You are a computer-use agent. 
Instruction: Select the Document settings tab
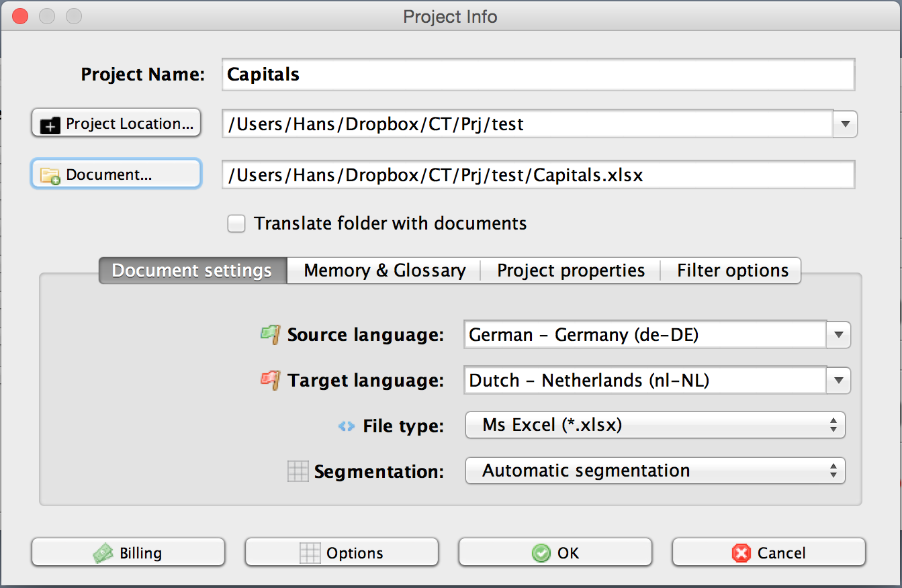(x=192, y=271)
